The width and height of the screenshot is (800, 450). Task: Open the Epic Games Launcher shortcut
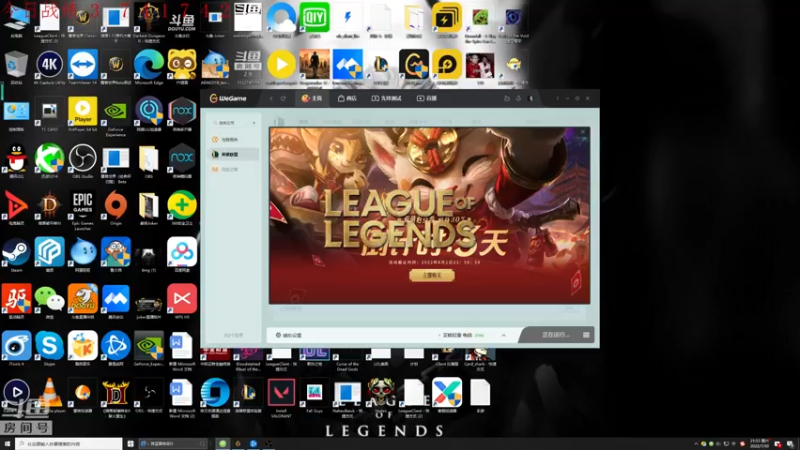[82, 206]
